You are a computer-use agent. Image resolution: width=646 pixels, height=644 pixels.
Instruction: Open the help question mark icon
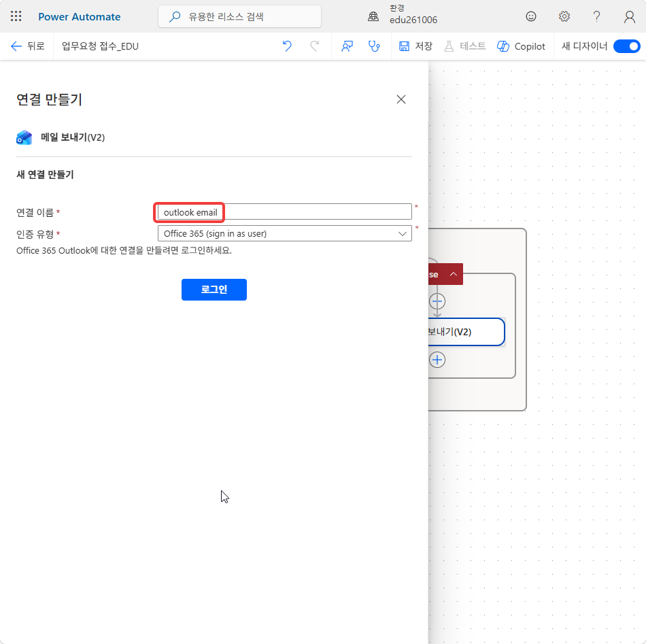[596, 16]
